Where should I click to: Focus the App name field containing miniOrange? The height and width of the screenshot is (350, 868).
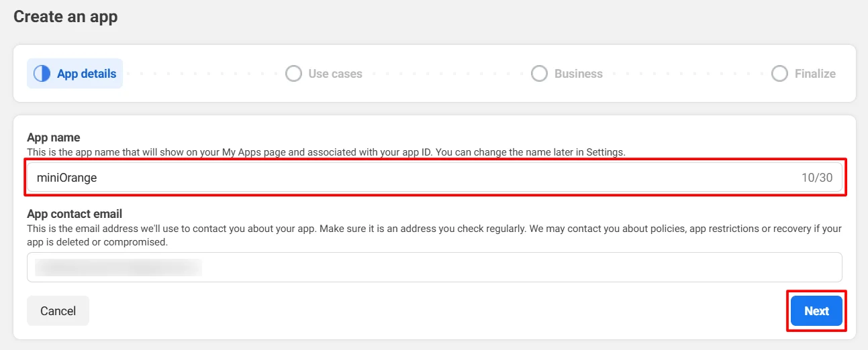click(403, 178)
